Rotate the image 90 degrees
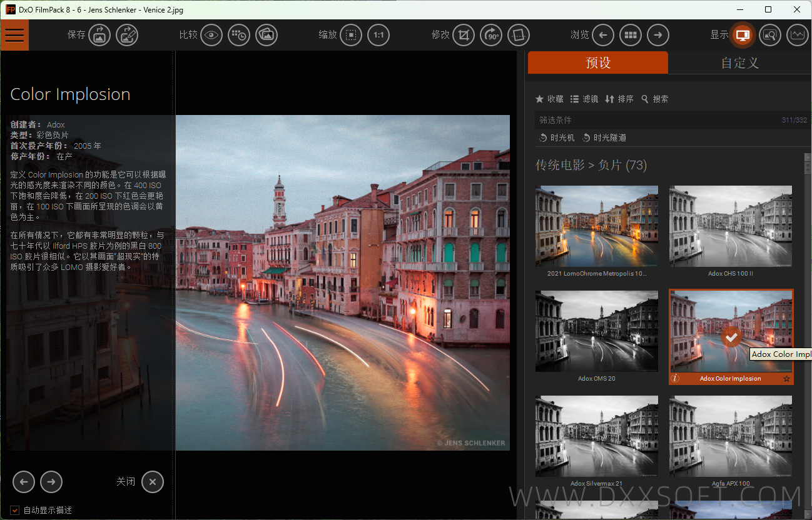The width and height of the screenshot is (812, 520). coord(491,35)
